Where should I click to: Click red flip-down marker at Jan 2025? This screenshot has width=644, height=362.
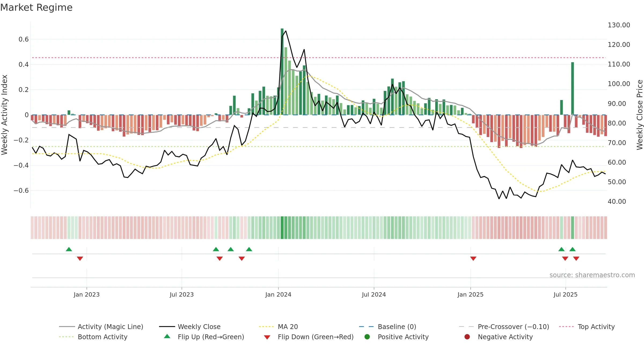click(473, 258)
